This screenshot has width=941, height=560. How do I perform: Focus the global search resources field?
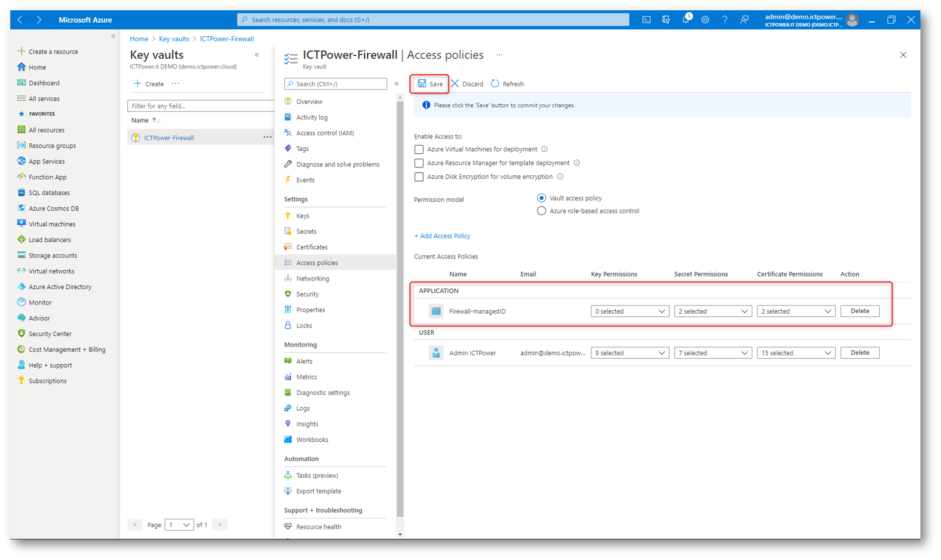click(x=433, y=20)
